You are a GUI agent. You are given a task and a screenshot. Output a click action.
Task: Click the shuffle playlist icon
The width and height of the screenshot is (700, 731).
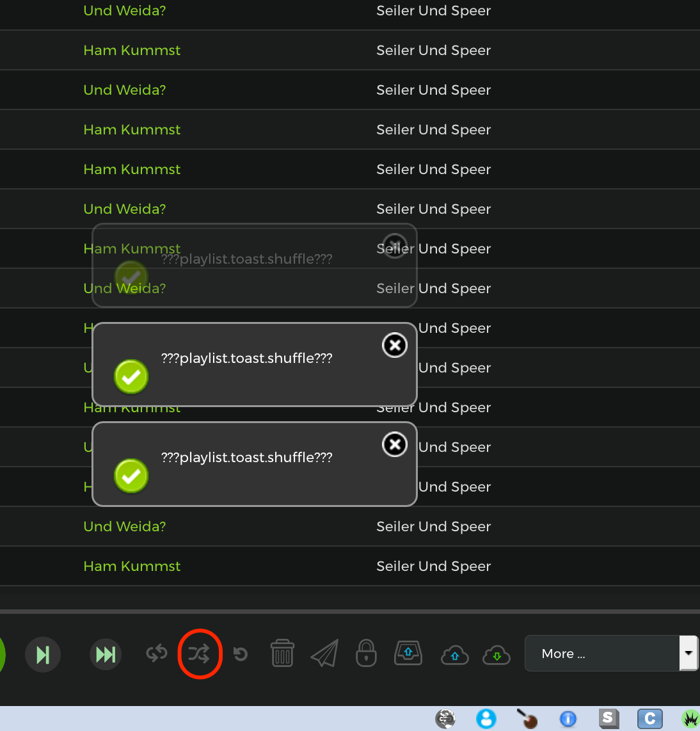pos(199,654)
